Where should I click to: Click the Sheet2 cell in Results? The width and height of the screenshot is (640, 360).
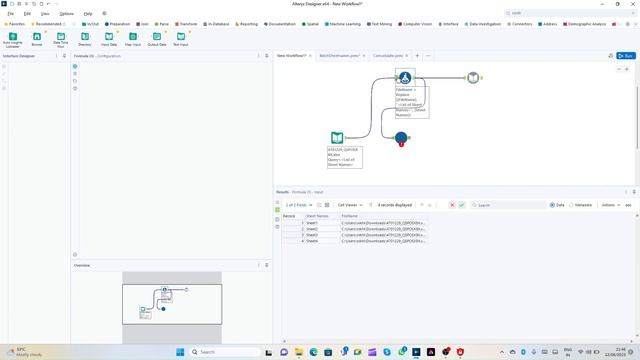click(x=322, y=229)
